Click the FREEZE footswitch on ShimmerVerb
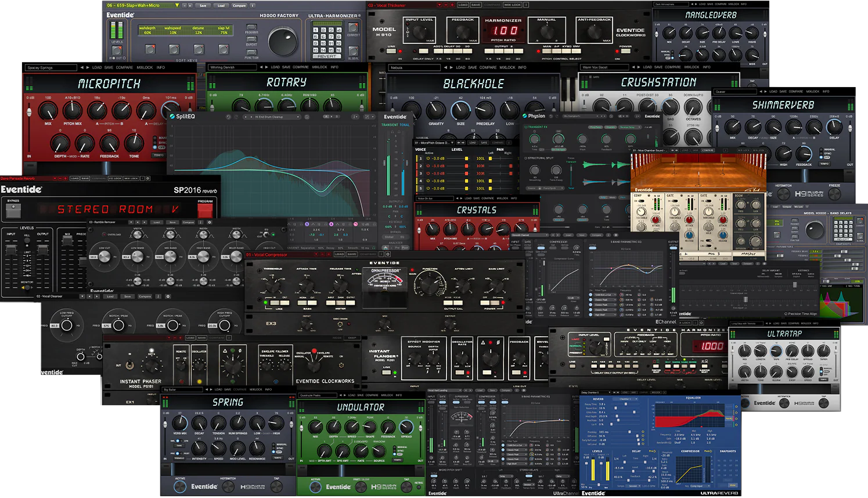This screenshot has width=868, height=498. pyautogui.click(x=835, y=194)
